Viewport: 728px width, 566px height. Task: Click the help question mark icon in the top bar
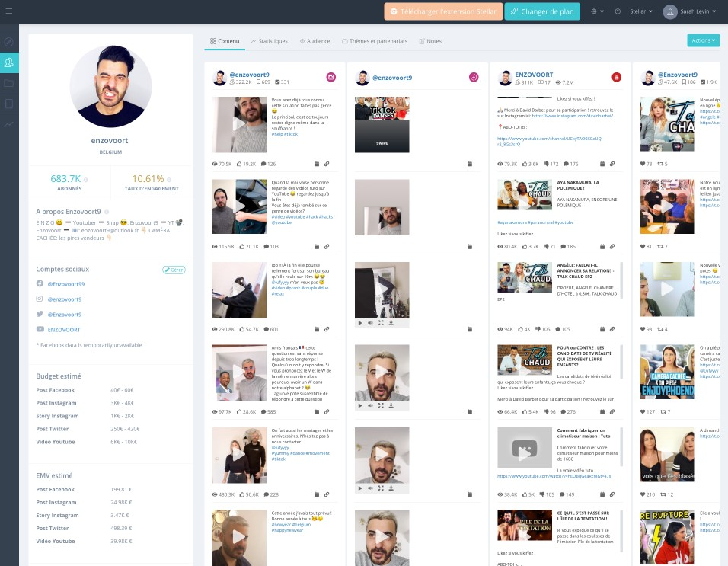[618, 11]
